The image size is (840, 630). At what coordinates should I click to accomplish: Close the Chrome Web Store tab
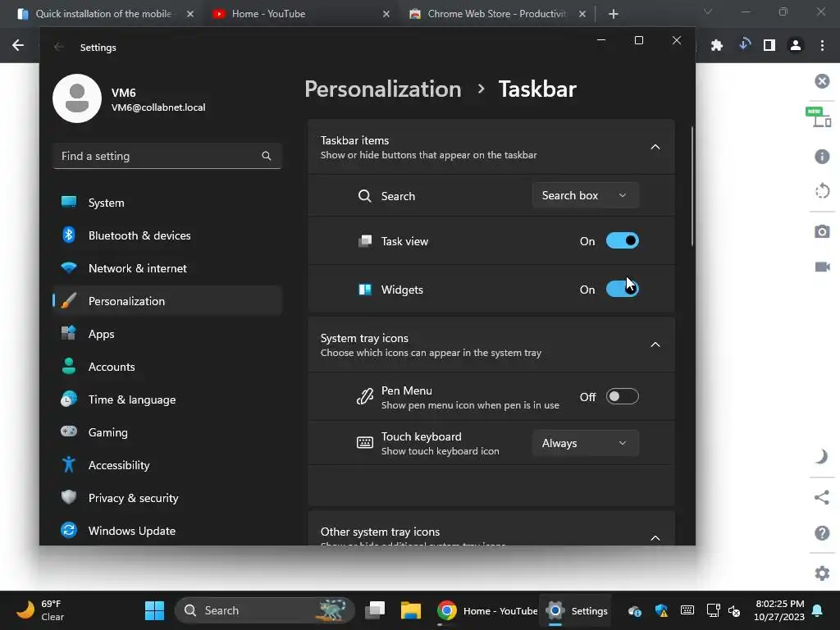(x=582, y=14)
